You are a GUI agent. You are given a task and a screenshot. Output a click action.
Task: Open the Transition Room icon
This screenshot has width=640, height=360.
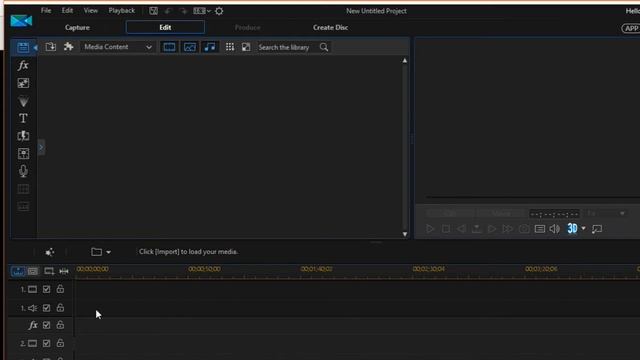coord(23,136)
